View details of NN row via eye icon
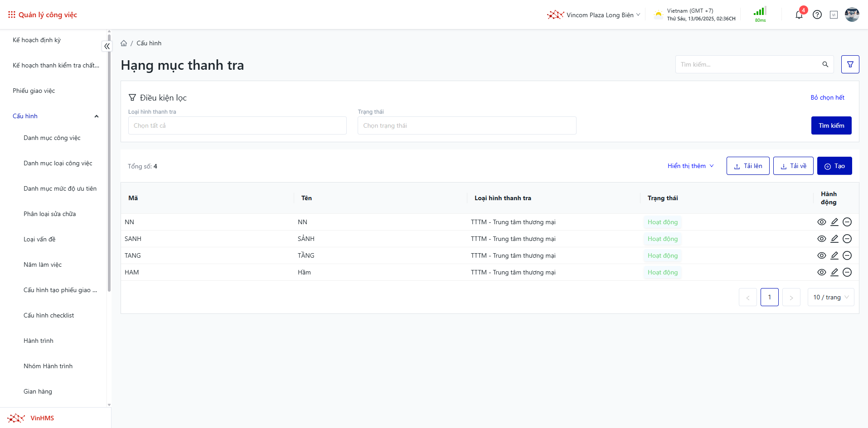868x428 pixels. click(x=821, y=222)
